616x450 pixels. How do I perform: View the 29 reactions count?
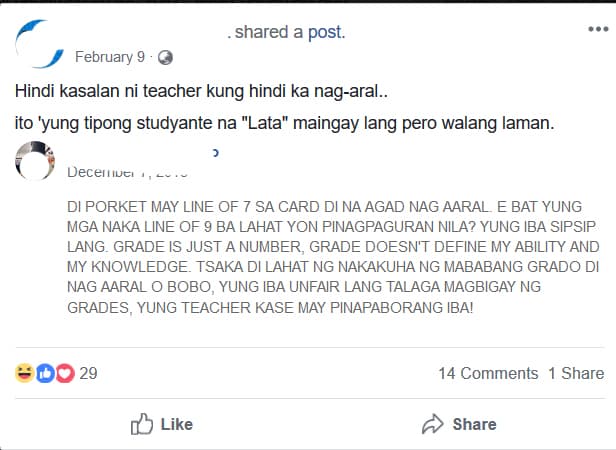coord(88,373)
